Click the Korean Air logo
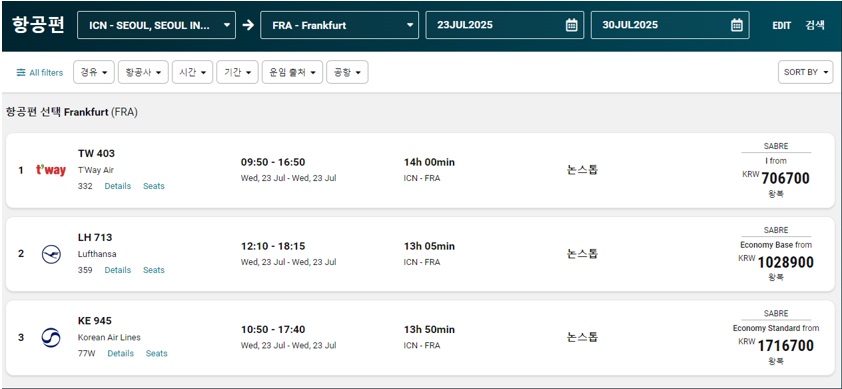Viewport: 842px width, 389px height. (x=51, y=337)
